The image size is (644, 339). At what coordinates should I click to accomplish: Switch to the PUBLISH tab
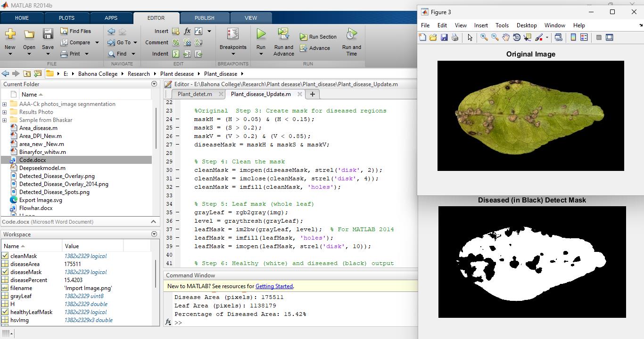[x=204, y=18]
